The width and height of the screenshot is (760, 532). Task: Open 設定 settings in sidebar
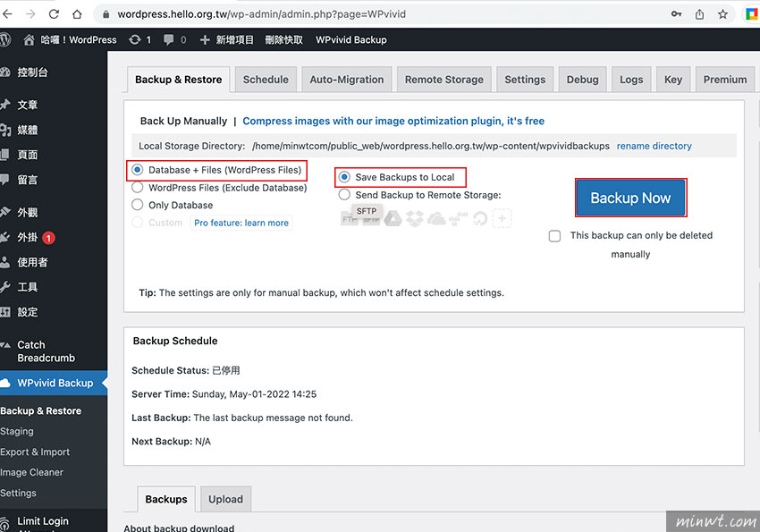[27, 312]
